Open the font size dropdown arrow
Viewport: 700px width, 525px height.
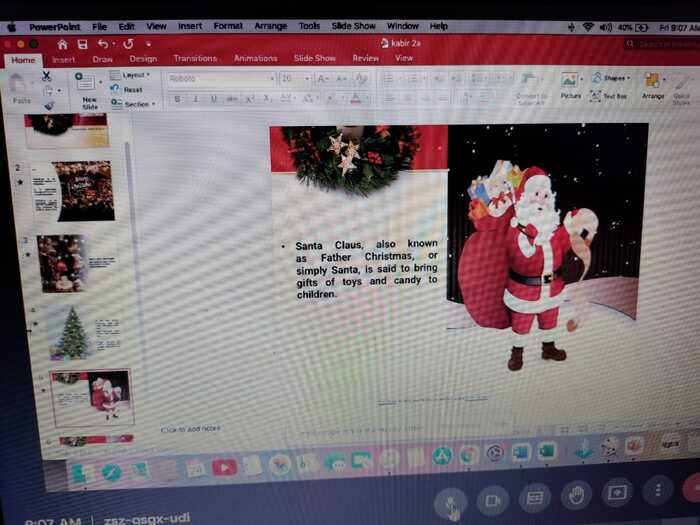[307, 79]
